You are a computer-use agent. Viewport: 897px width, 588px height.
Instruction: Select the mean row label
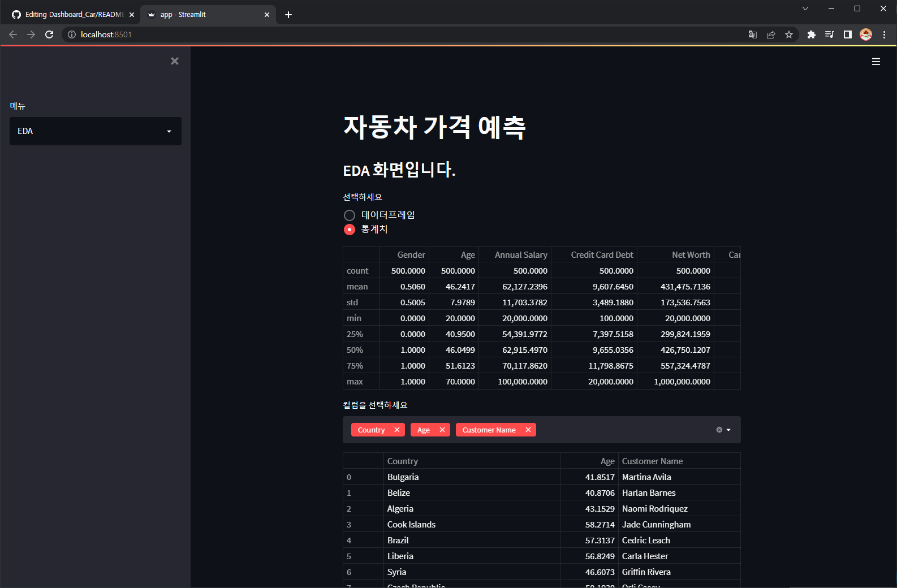click(x=361, y=287)
